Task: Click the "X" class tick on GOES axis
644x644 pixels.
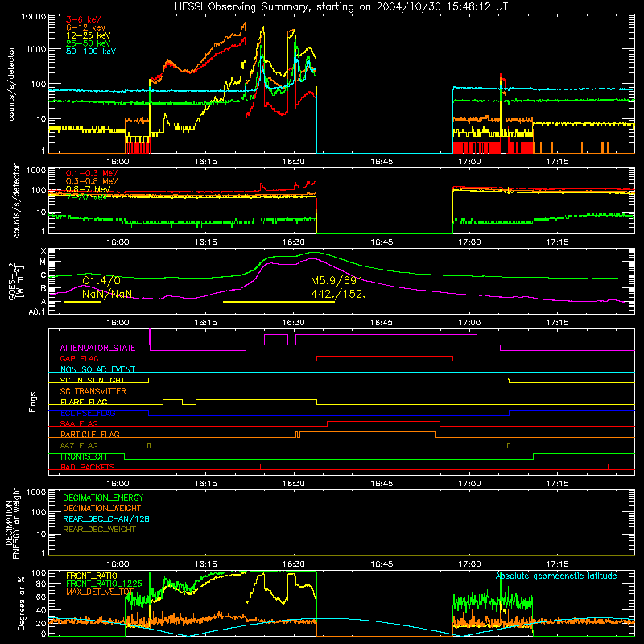Action: pos(43,251)
